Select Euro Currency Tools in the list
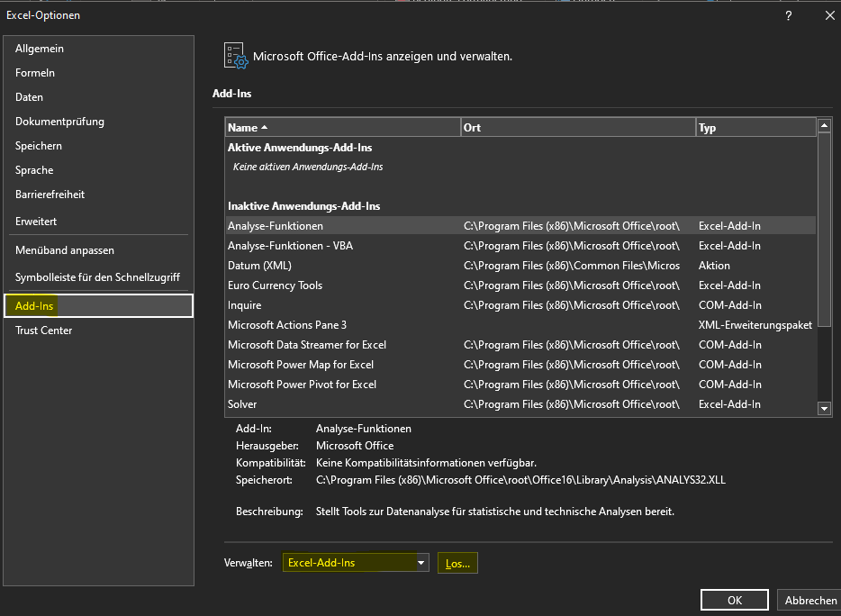Screen dimensions: 841x616 click(520, 285)
